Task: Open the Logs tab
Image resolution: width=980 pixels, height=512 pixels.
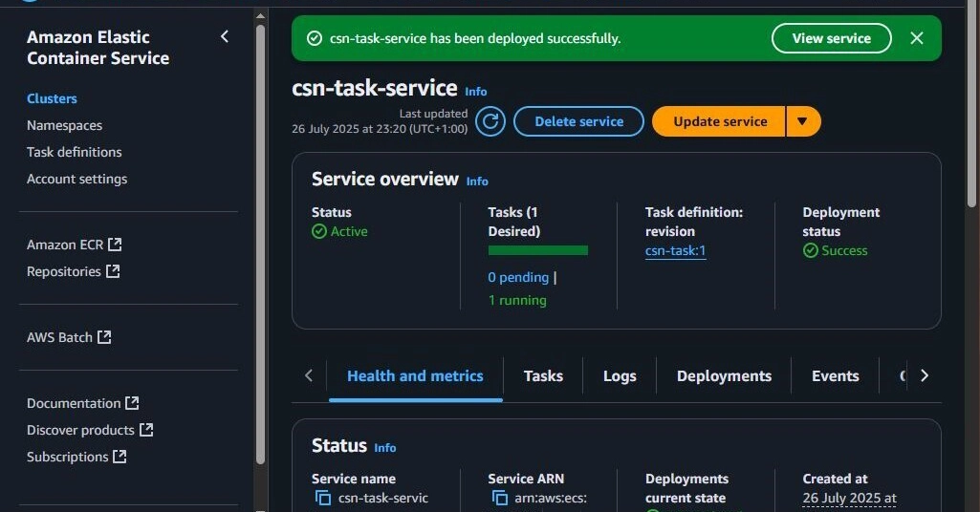Action: click(620, 376)
